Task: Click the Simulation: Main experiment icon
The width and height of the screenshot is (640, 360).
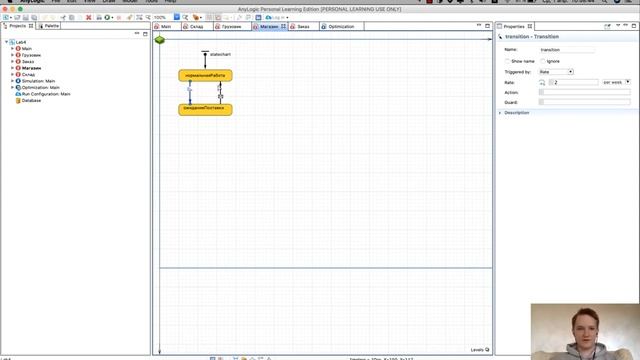Action: [18, 81]
